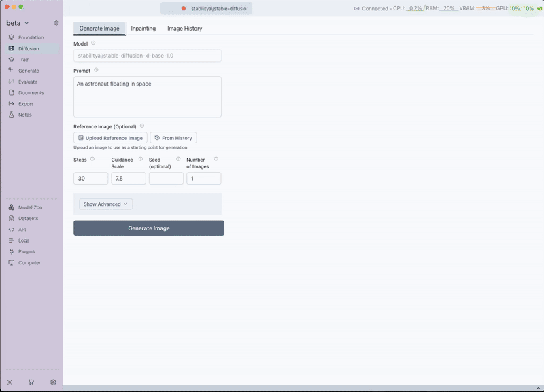Screen dimensions: 544x392
Task: Click the From History button
Action: pyautogui.click(x=173, y=138)
